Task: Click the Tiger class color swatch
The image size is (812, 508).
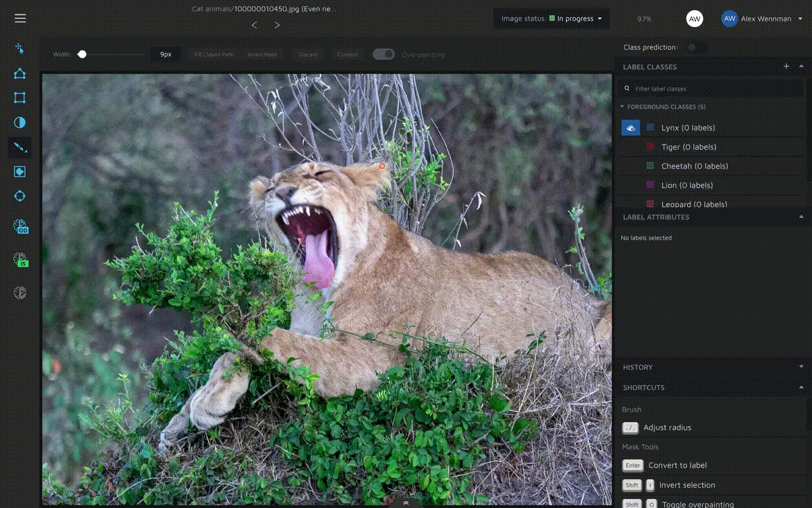Action: (650, 147)
